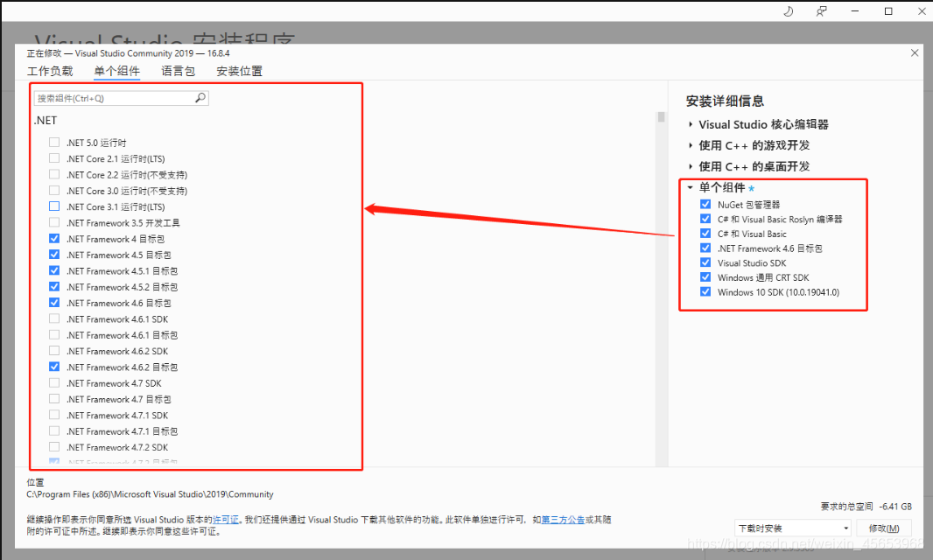Check .NET Framework 4.7 SDK checkbox
The image size is (933, 560).
tap(54, 382)
